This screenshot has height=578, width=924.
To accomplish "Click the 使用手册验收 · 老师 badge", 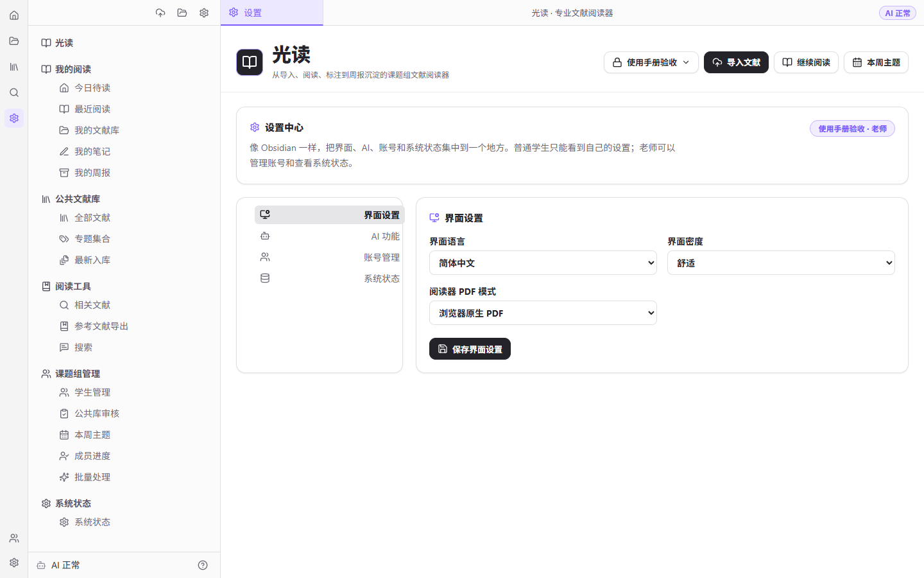I will pos(852,128).
